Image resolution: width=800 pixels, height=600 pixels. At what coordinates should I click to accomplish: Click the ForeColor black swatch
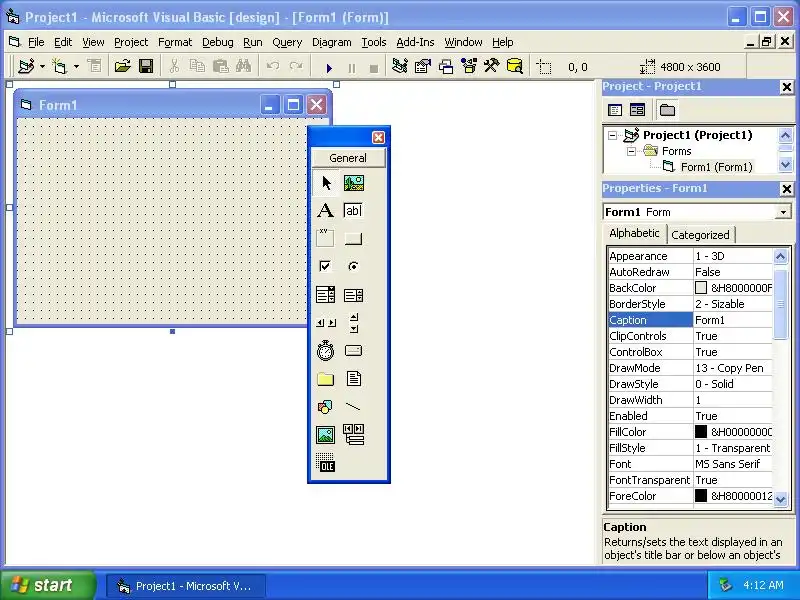click(701, 496)
